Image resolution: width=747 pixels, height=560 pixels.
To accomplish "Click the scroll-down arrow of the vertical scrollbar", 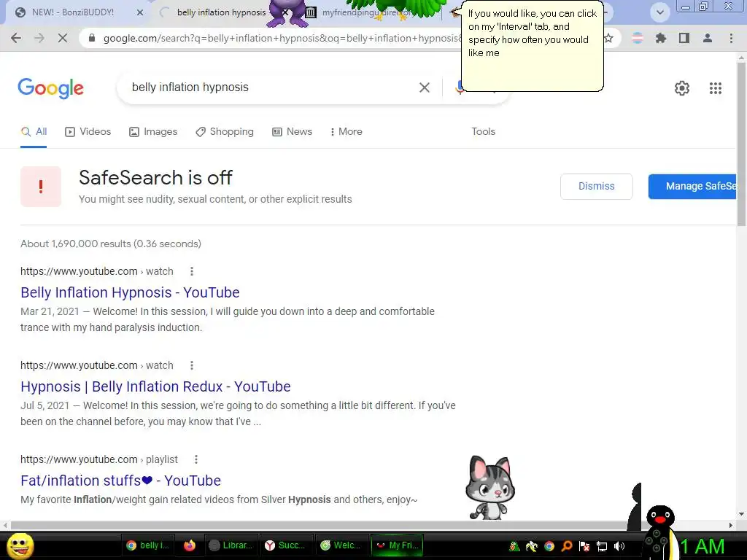I will [x=741, y=514].
